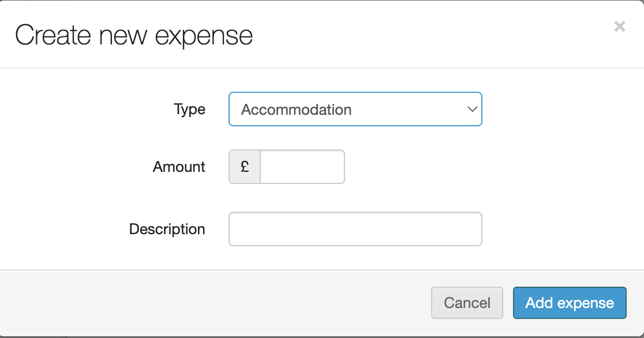This screenshot has width=644, height=338.
Task: Click inside the Description text box
Action: tap(355, 229)
